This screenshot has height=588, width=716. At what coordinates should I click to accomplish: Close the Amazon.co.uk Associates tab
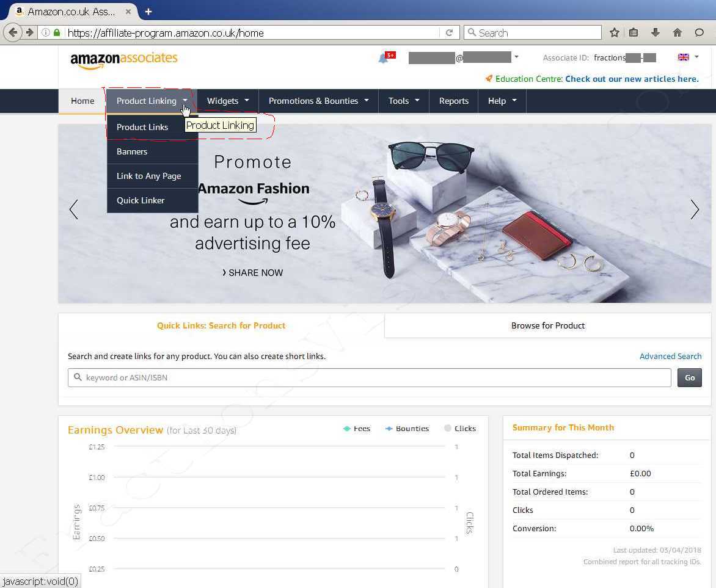pyautogui.click(x=128, y=12)
